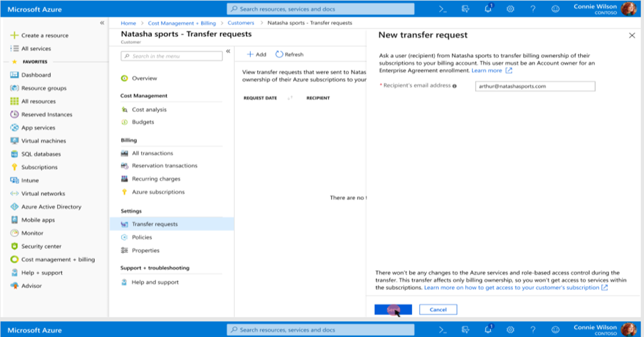Screen dimensions: 644x337
Task: Click Microsoft Azure logo text at top
Action: [34, 9]
